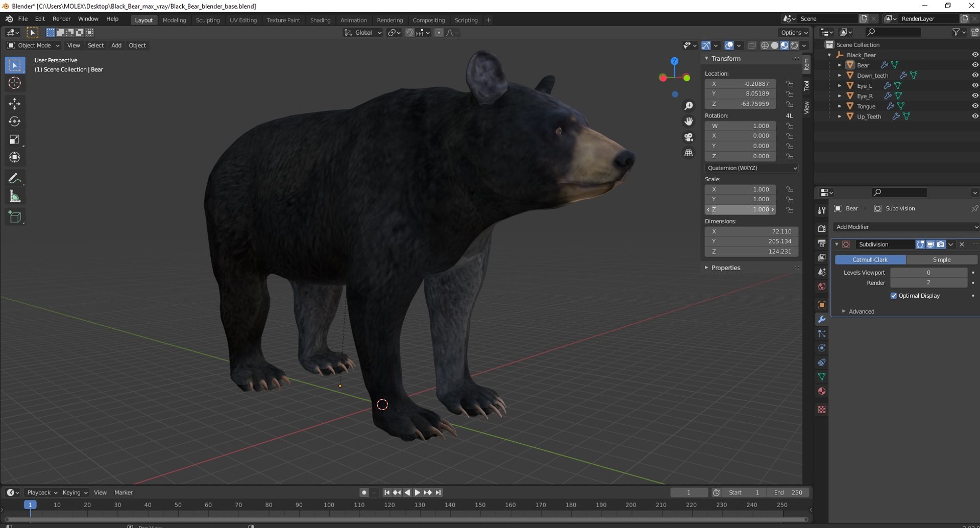Select the Rotate tool
Viewport: 980px width, 528px height.
click(x=15, y=122)
